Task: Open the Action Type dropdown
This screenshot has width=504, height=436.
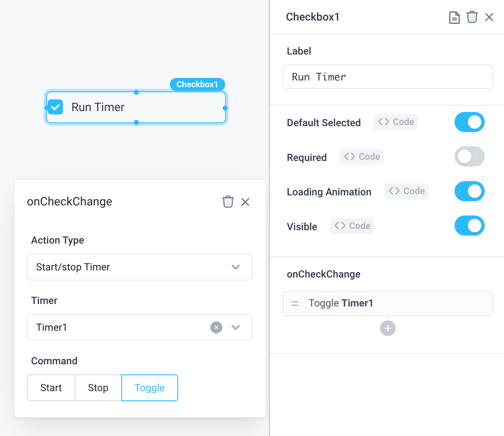Action: coord(140,267)
